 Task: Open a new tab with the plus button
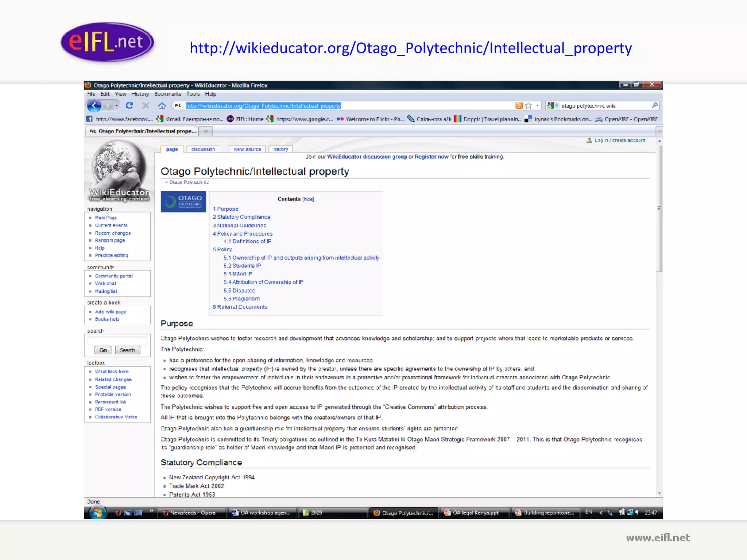[x=206, y=131]
